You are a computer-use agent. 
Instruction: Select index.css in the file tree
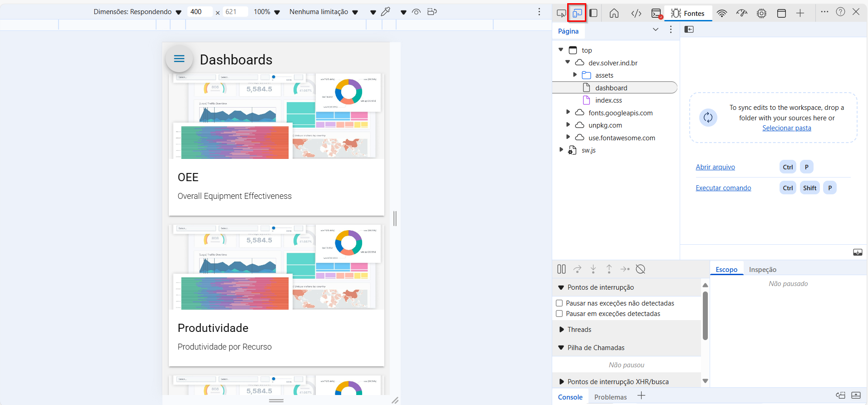608,100
